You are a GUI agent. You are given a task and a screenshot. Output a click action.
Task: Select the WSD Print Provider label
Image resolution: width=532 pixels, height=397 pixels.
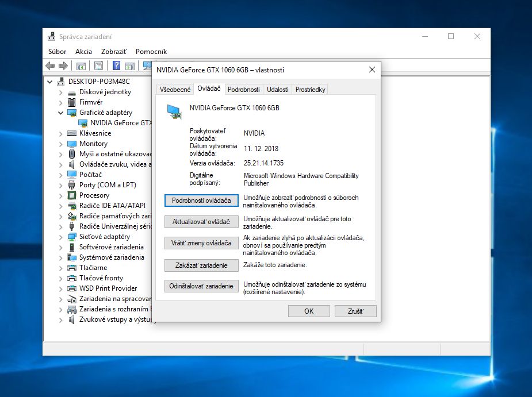coord(108,288)
